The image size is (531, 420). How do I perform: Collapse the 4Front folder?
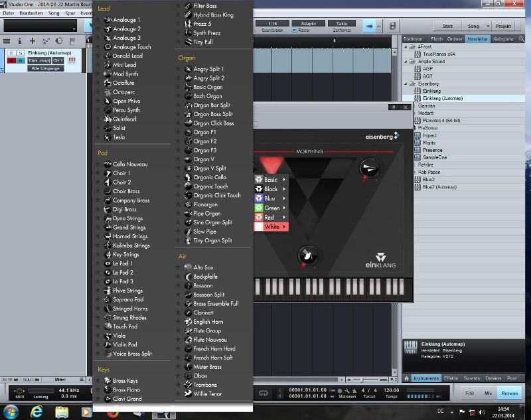pyautogui.click(x=406, y=46)
